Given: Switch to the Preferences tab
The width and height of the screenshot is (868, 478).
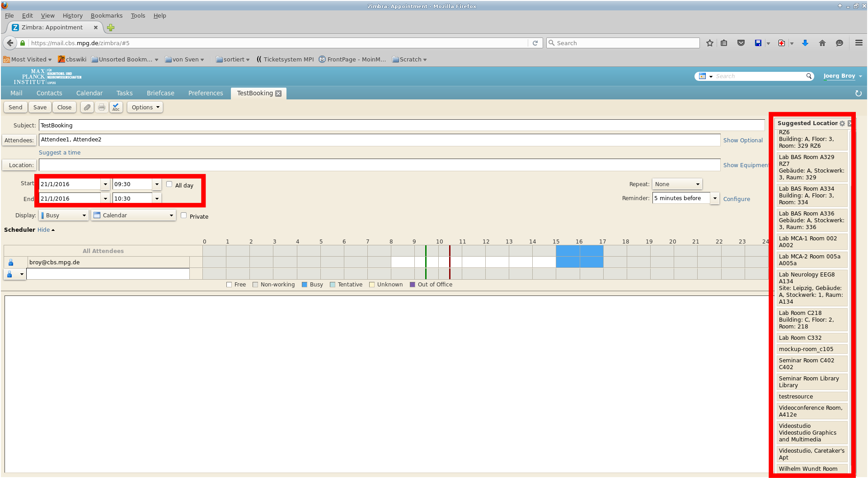Looking at the screenshot, I should [x=206, y=94].
